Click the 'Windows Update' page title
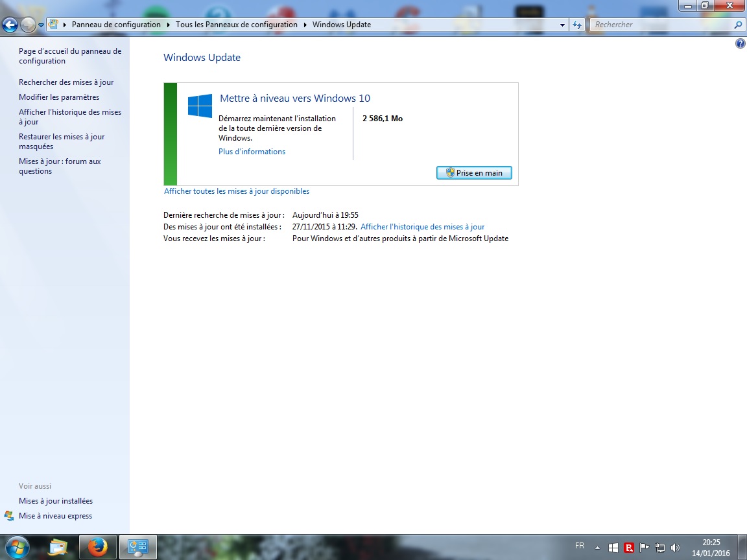 click(202, 58)
